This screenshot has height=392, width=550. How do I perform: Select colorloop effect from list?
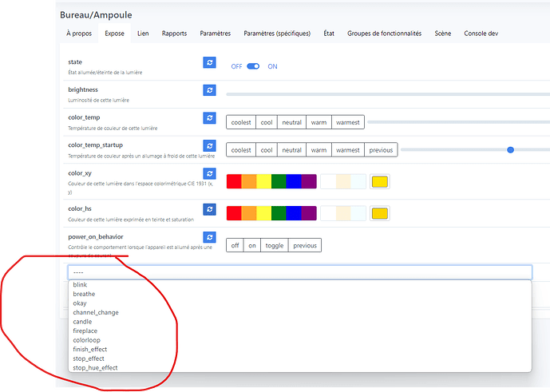click(300, 340)
